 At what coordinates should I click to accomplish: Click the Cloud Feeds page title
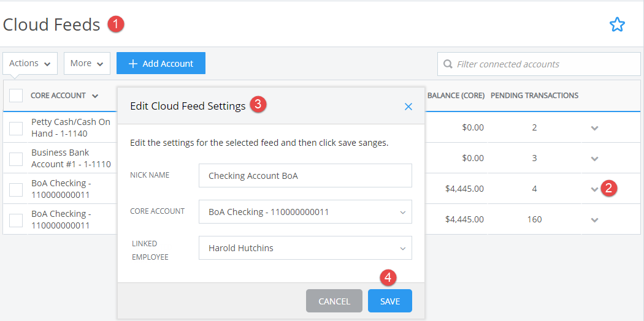52,25
